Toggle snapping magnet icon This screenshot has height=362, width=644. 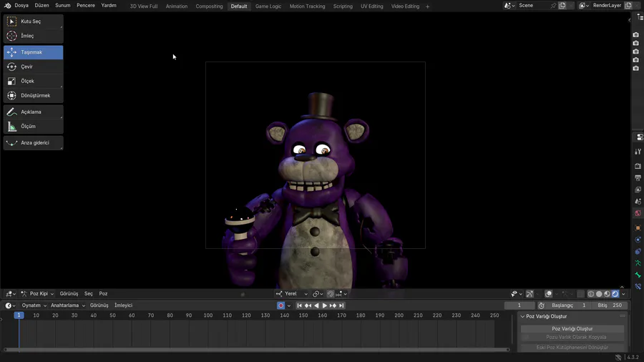pos(330,294)
